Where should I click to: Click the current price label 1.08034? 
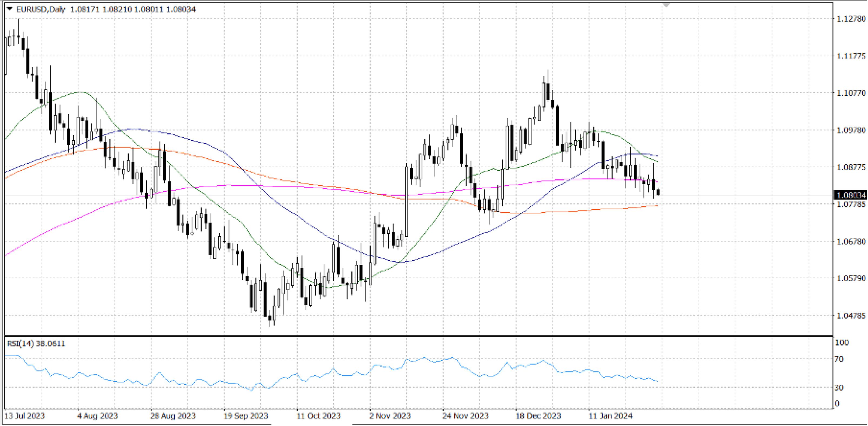click(851, 195)
